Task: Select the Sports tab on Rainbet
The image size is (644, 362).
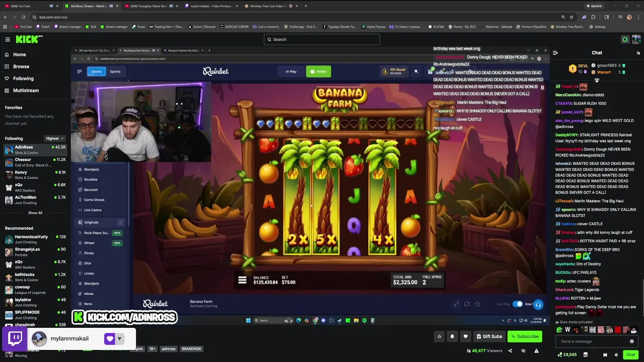Action: [115, 71]
